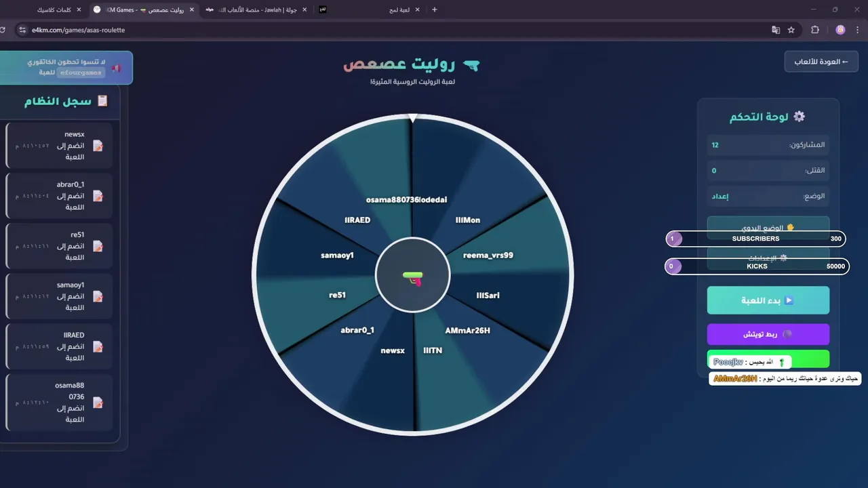
Task: Click the gun icon at wheel center
Action: pyautogui.click(x=413, y=277)
